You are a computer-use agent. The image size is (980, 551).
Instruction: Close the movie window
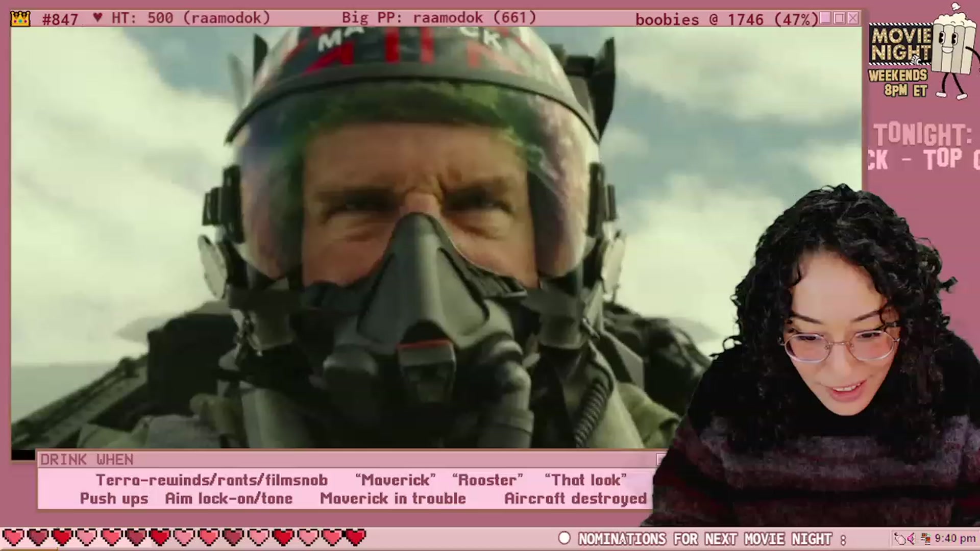click(853, 18)
